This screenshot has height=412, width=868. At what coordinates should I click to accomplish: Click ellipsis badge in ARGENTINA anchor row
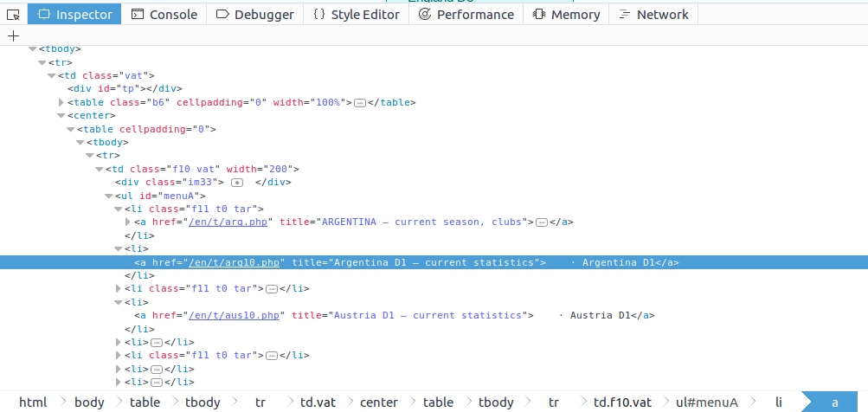click(542, 222)
